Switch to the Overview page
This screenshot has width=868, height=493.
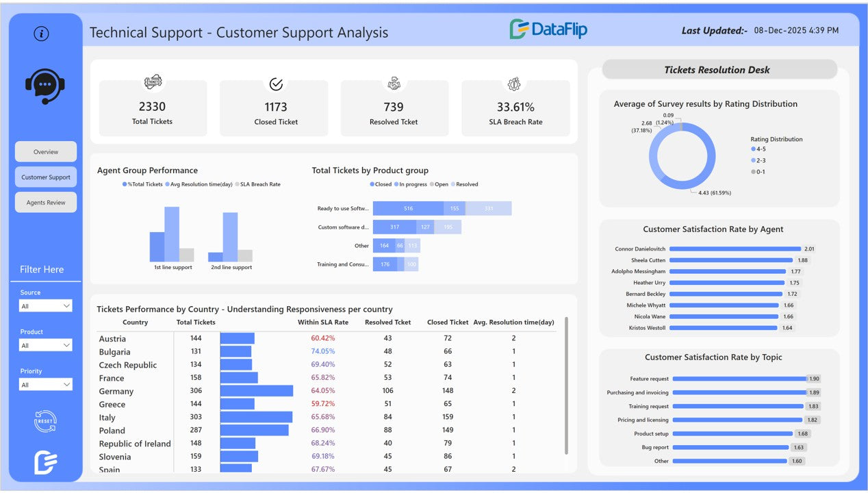(46, 152)
